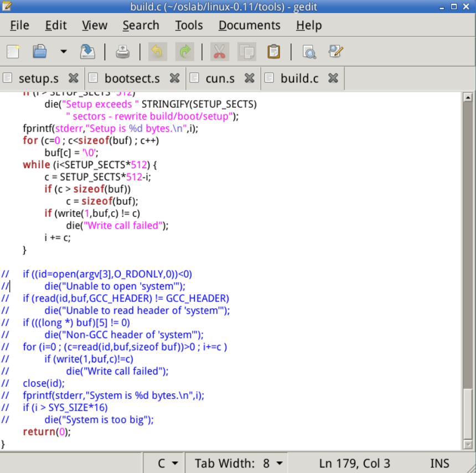476x473 pixels.
Task: Expand the Open button dropdown arrow
Action: tap(63, 51)
